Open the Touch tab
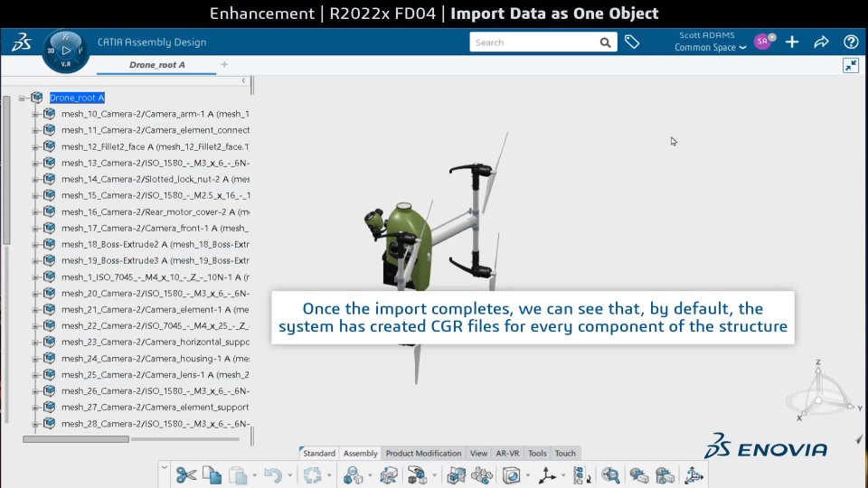 [x=565, y=453]
